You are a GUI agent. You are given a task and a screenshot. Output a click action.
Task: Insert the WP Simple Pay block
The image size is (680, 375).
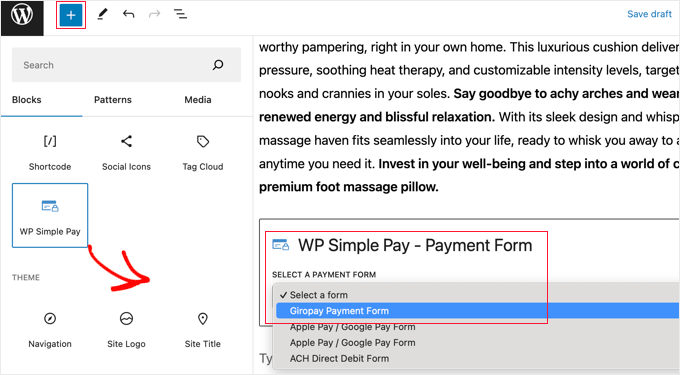click(50, 215)
